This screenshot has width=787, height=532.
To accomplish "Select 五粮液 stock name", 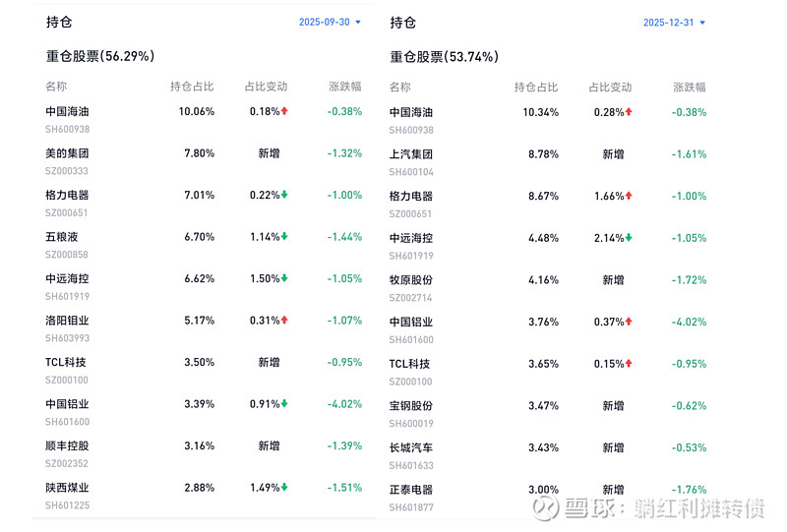I will click(62, 237).
